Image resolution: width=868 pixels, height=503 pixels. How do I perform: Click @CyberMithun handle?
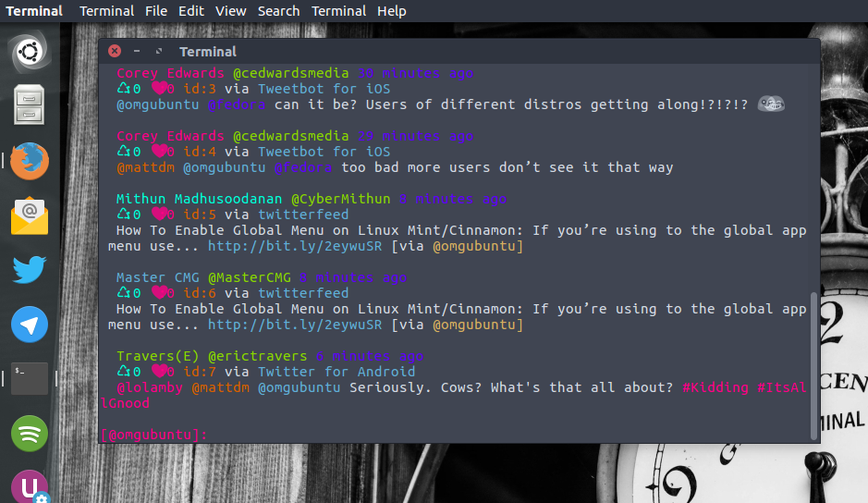340,199
